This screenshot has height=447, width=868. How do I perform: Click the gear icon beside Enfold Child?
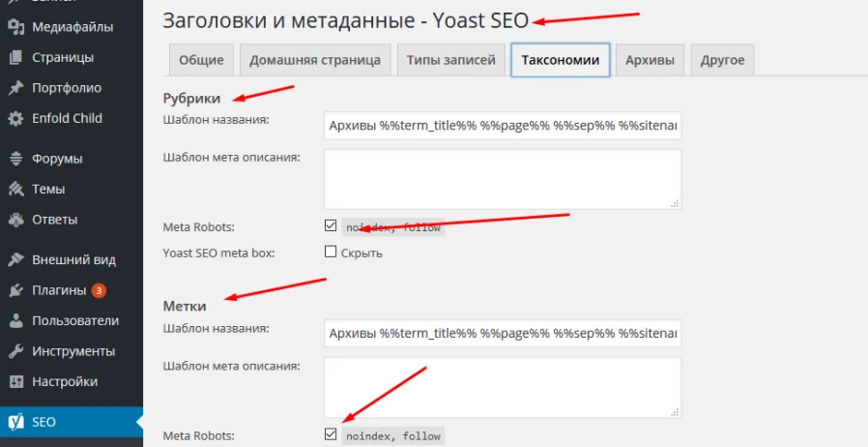pyautogui.click(x=16, y=118)
